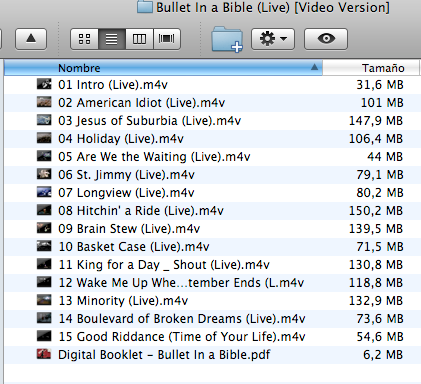Viewport: 421px width, 384px height.
Task: Click the 139,5 MB size value
Action: tap(376, 229)
